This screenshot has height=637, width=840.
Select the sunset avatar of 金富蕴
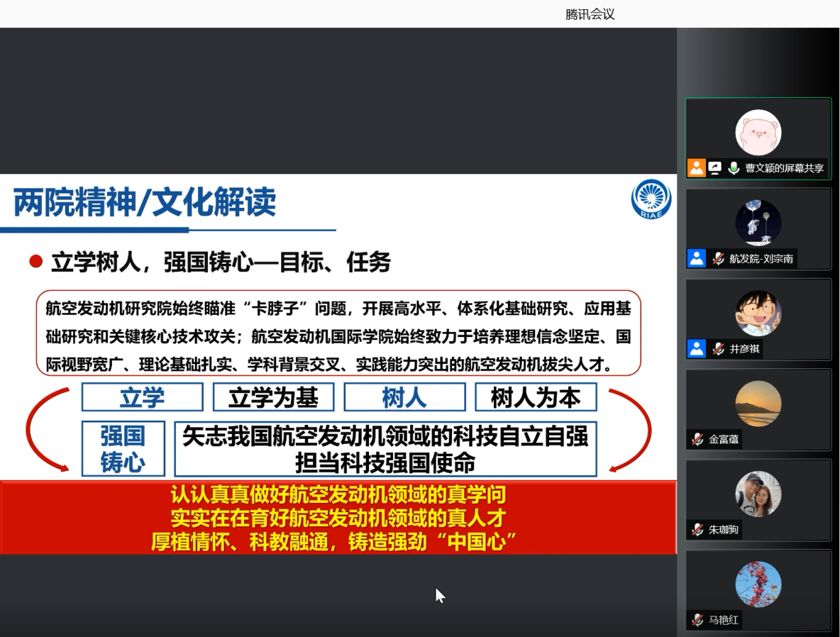(758, 404)
